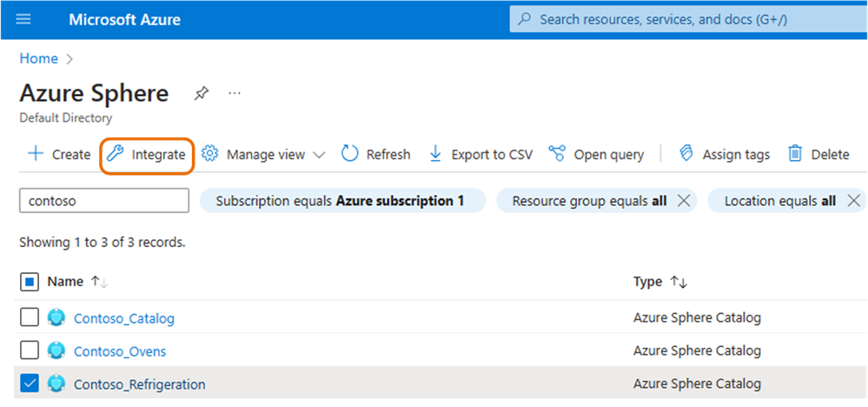Open the Location equals all filter

point(780,200)
